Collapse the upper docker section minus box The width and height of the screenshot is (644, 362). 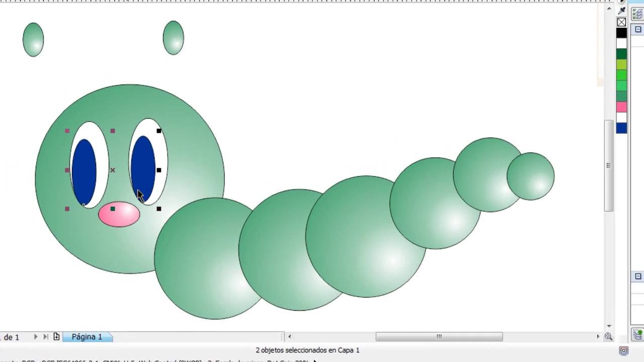click(x=638, y=30)
